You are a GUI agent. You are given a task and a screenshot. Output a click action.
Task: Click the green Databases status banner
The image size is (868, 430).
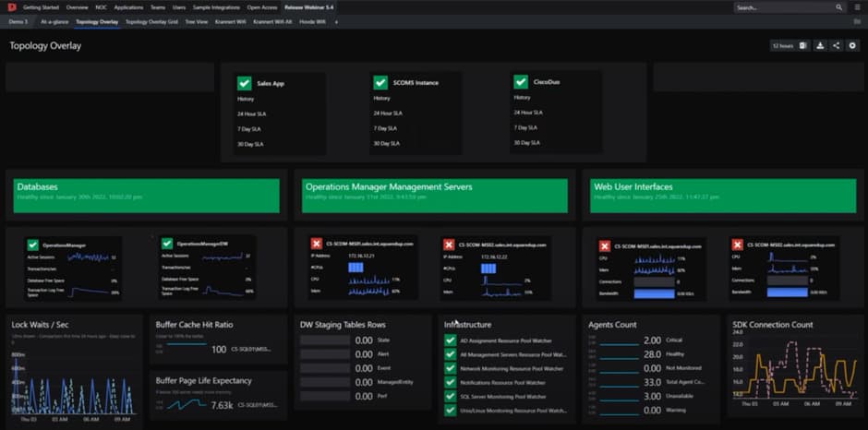(147, 196)
